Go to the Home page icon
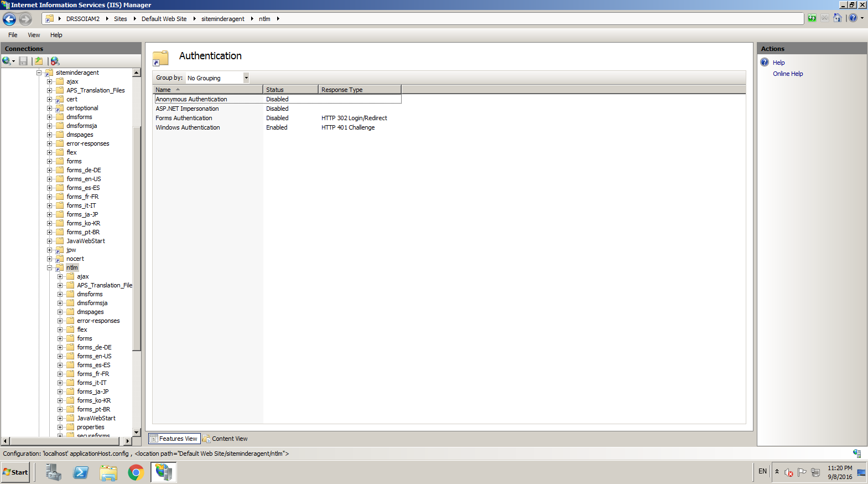Screen dimensions: 868x484 click(x=837, y=18)
